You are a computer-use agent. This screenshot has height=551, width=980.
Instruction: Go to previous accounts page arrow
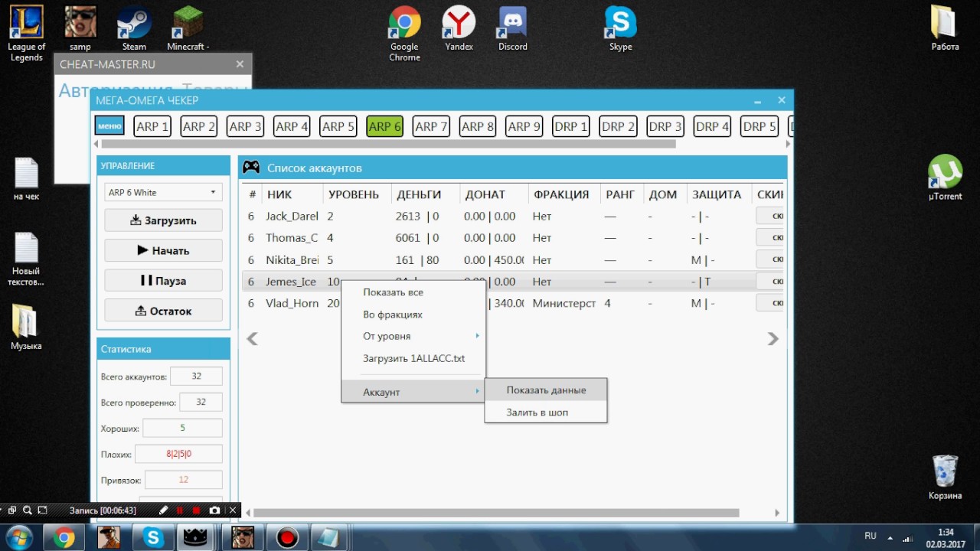tap(252, 338)
